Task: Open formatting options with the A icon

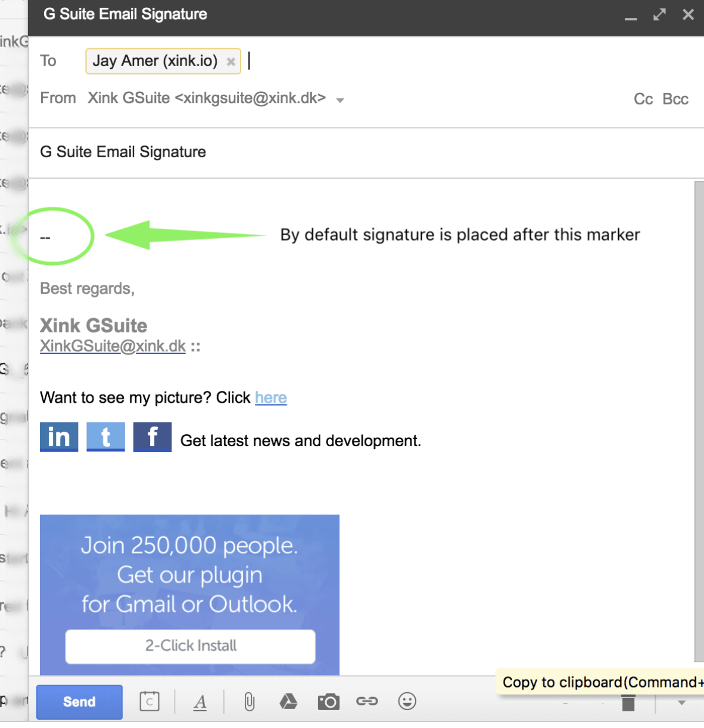Action: pyautogui.click(x=200, y=701)
